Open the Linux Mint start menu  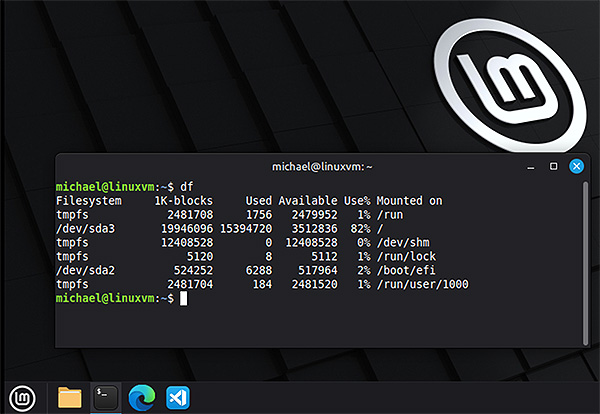[22, 398]
